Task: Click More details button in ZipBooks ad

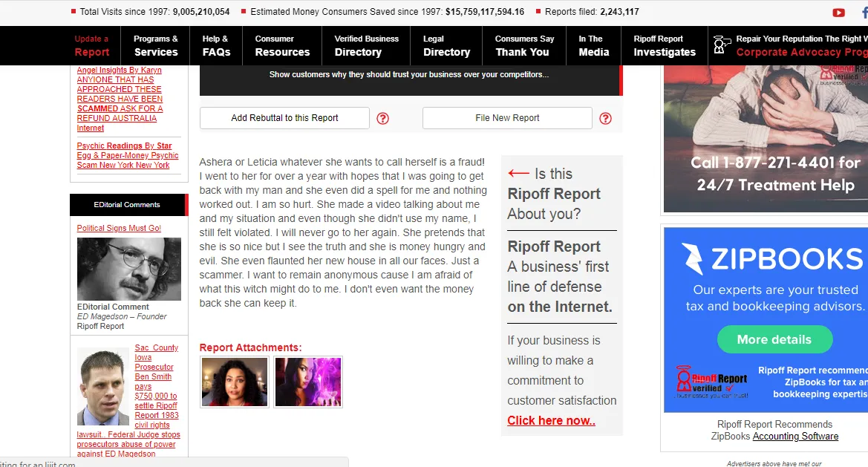Action: 774,339
